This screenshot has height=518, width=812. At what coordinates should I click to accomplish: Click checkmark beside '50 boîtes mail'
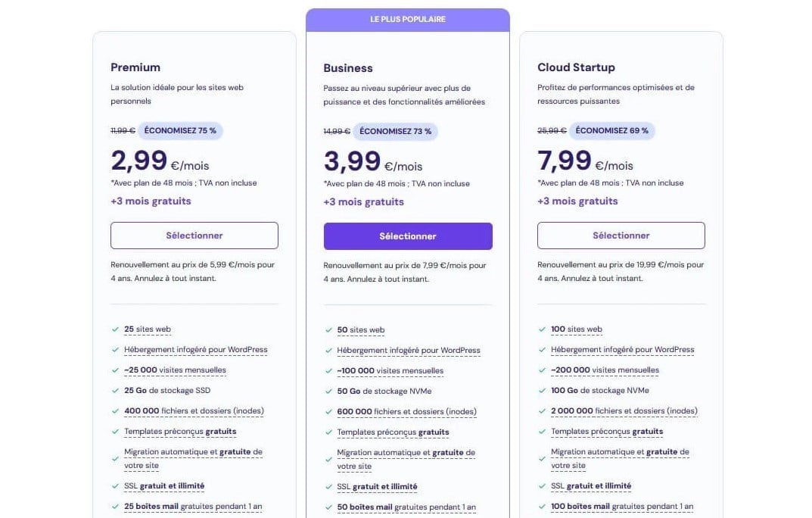pyautogui.click(x=328, y=508)
